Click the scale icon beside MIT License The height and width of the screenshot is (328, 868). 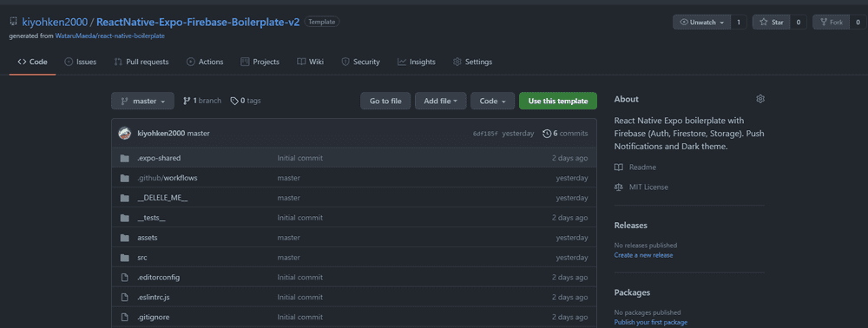click(x=619, y=187)
